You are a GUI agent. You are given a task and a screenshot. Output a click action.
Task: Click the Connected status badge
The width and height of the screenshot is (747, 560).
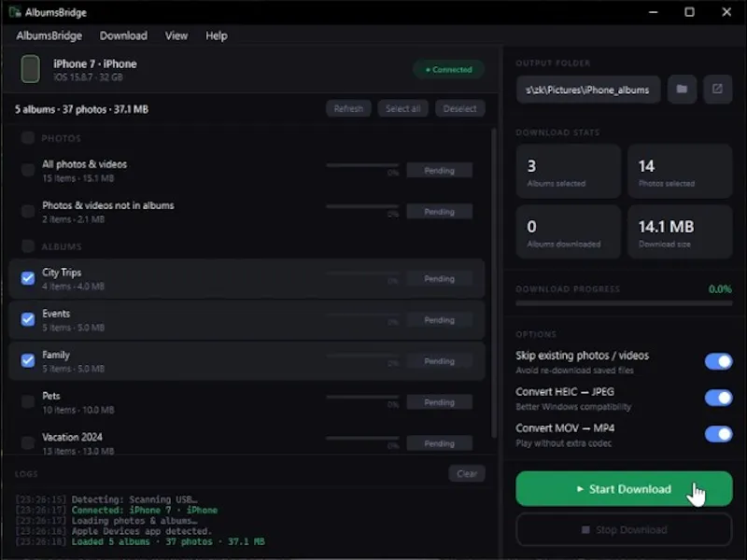[449, 69]
